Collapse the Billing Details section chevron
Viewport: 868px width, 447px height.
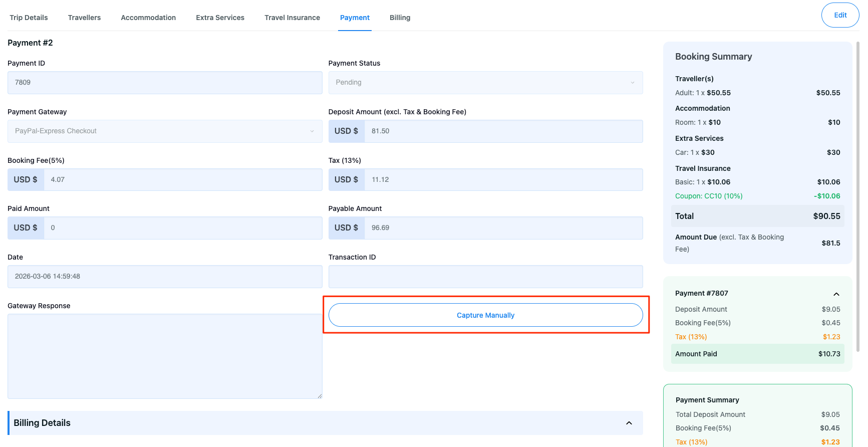(x=629, y=423)
